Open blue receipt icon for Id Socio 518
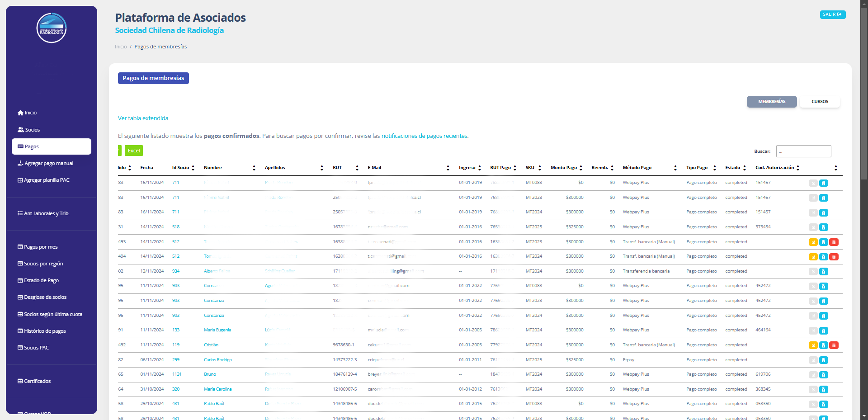 click(x=823, y=227)
